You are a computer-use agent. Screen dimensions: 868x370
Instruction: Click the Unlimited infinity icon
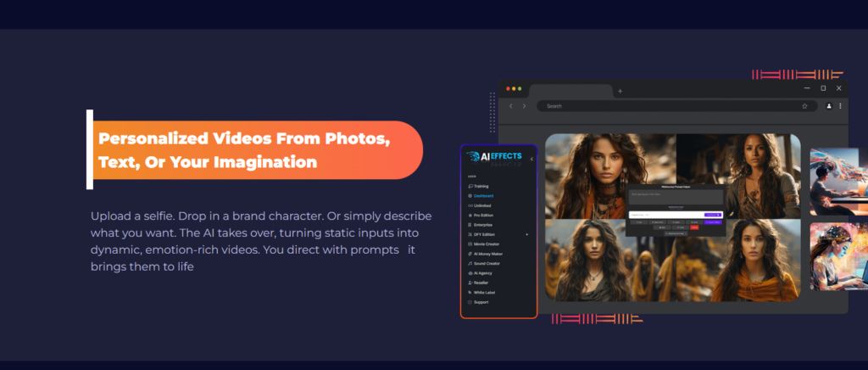pyautogui.click(x=470, y=205)
